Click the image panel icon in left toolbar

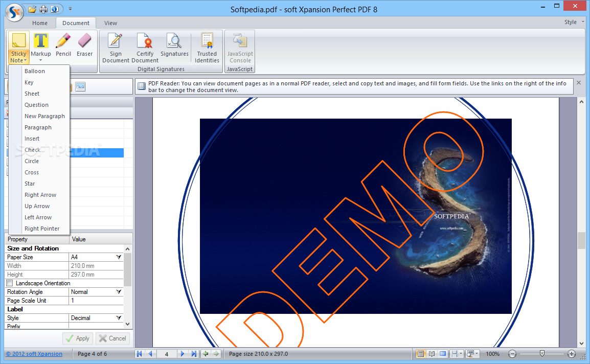point(80,86)
